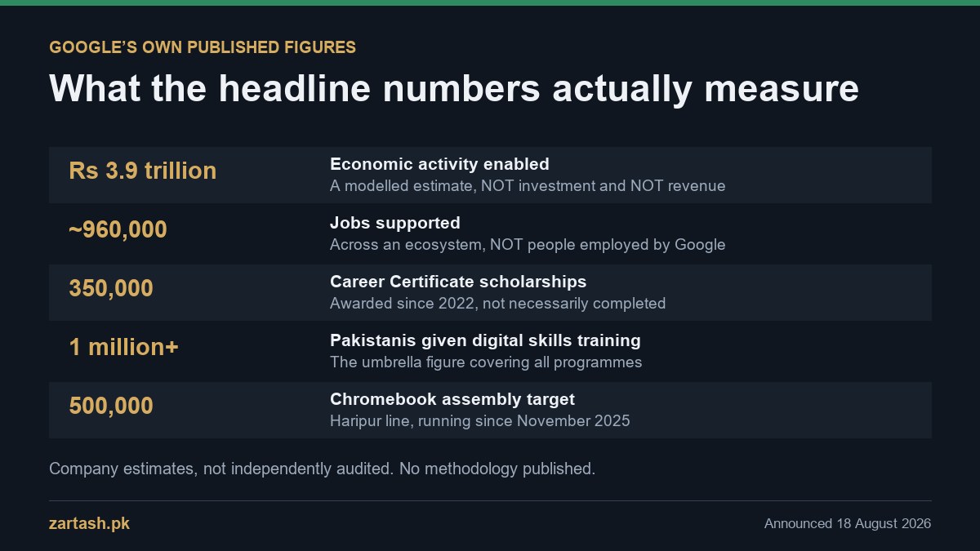Select the '500,000' figure
The image size is (980, 551).
tap(111, 407)
